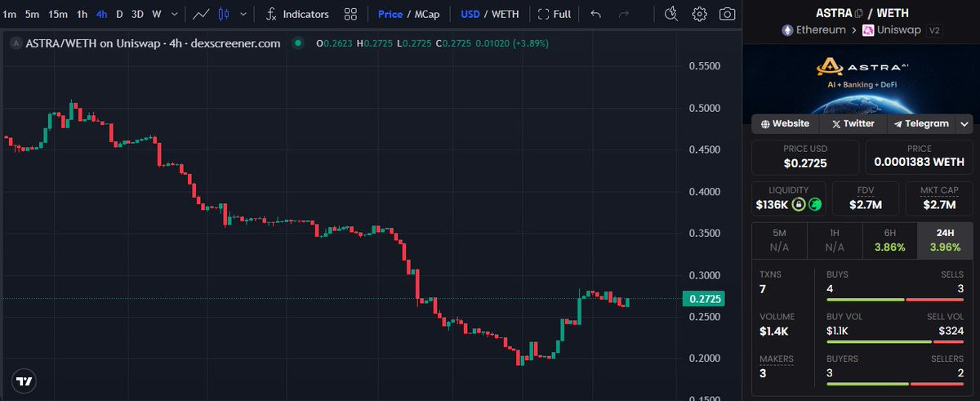Viewport: 980px width, 401px height.
Task: Switch chart to daily D interval
Action: [x=119, y=14]
